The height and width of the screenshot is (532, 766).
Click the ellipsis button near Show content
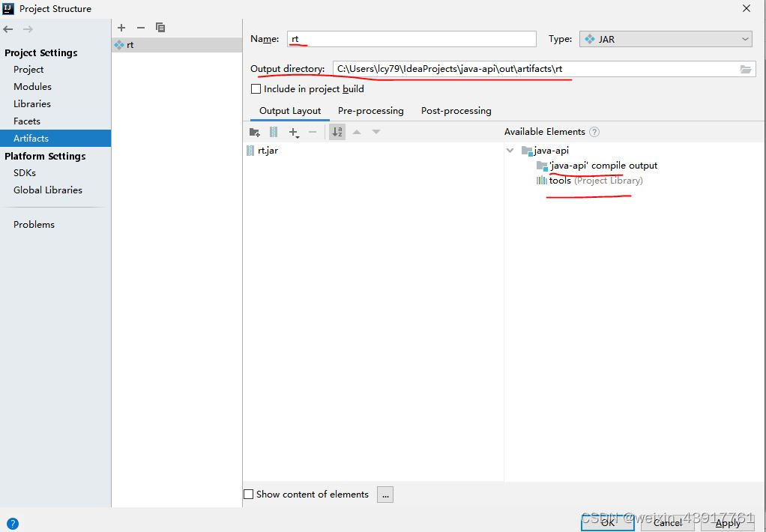tap(385, 495)
